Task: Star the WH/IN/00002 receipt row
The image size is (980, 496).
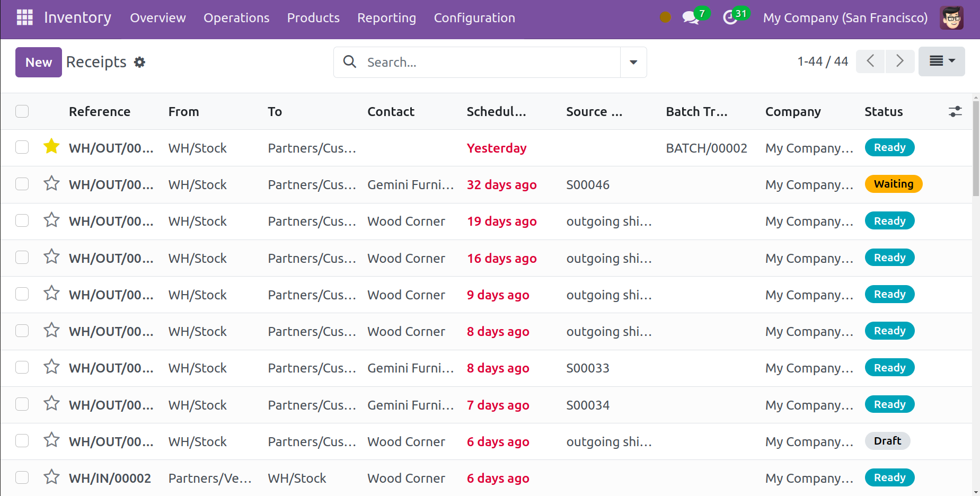Action: 51,477
